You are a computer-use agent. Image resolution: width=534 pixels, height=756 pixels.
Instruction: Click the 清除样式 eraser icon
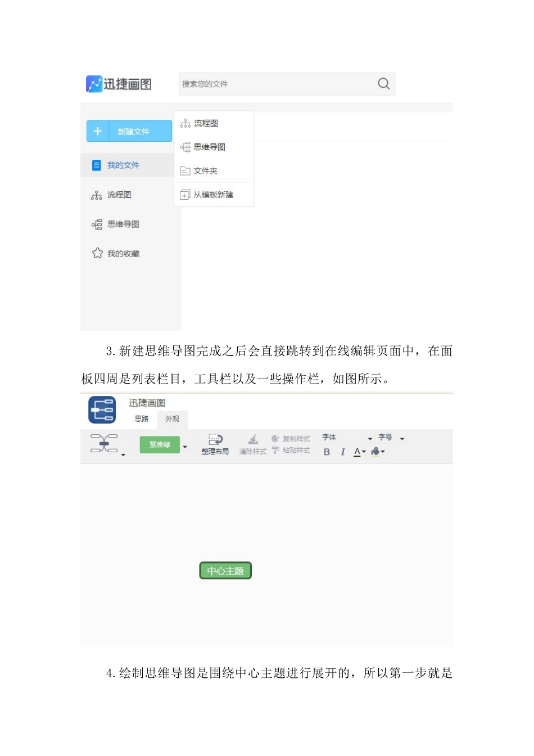pos(254,439)
